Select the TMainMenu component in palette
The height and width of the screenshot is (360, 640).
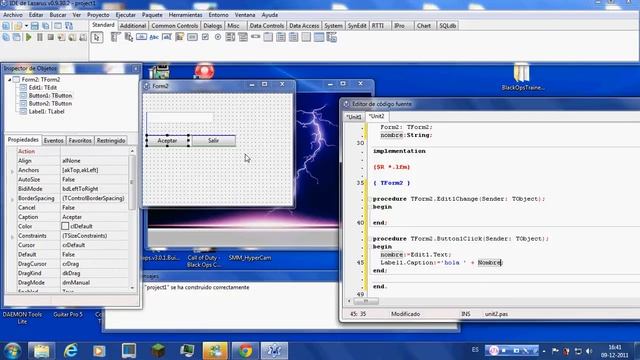point(116,37)
